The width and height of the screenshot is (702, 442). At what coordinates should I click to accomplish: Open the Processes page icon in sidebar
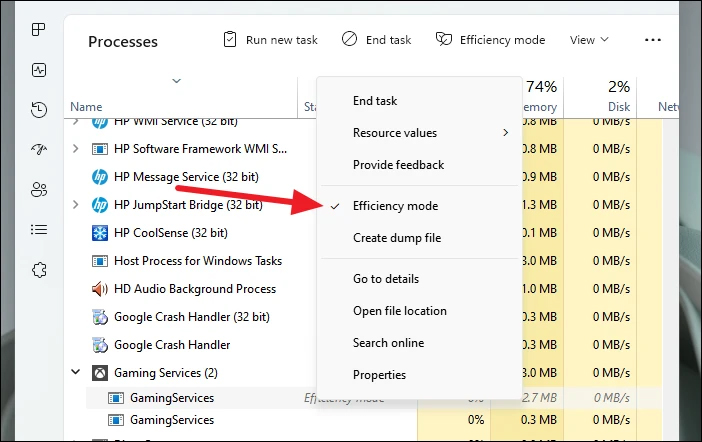tap(39, 30)
